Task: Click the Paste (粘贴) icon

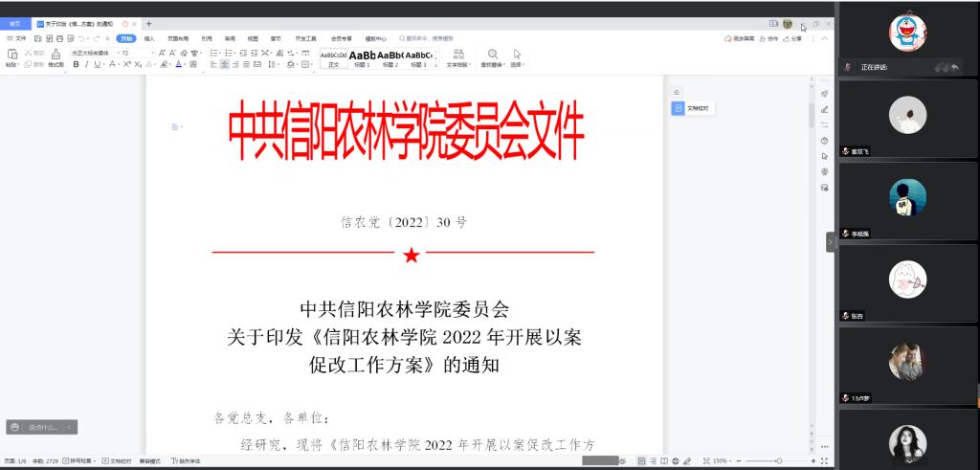Action: click(12, 55)
